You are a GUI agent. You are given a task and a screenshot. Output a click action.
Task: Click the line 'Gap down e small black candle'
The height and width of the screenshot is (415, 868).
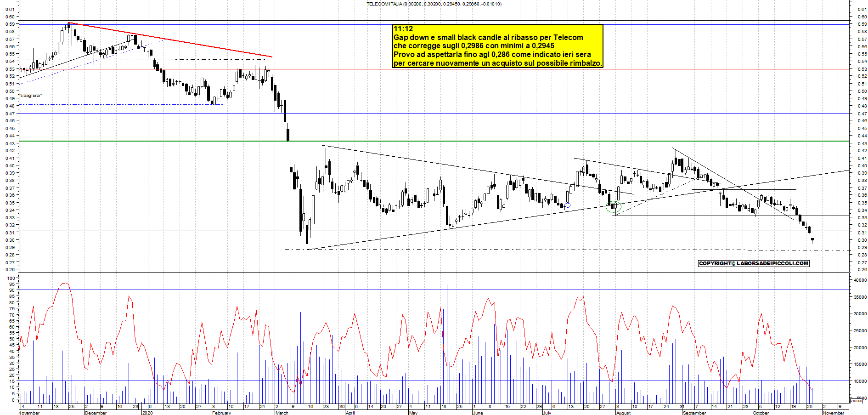click(x=488, y=37)
